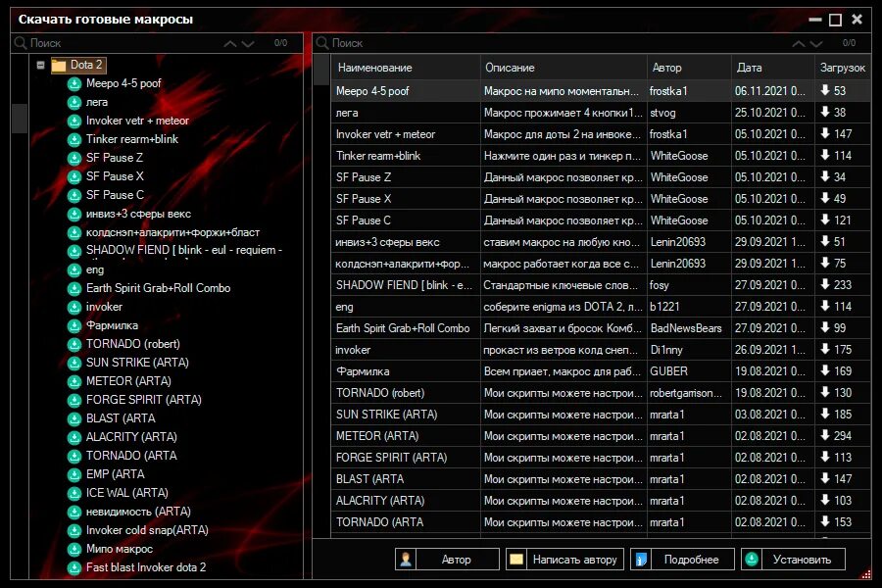Click download icon beside SF Pause Z
Image resolution: width=882 pixels, height=588 pixels.
(74, 158)
